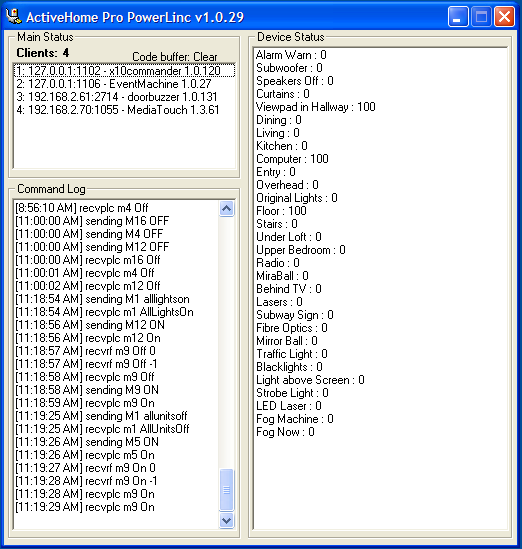Viewport: 522px width, 549px height.
Task: Close the PowerLinc window
Action: click(504, 16)
